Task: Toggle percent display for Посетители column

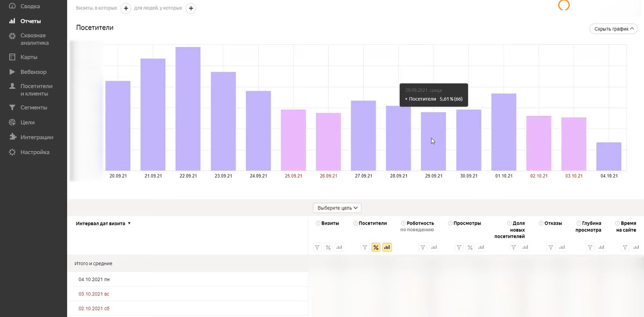Action: [376, 248]
